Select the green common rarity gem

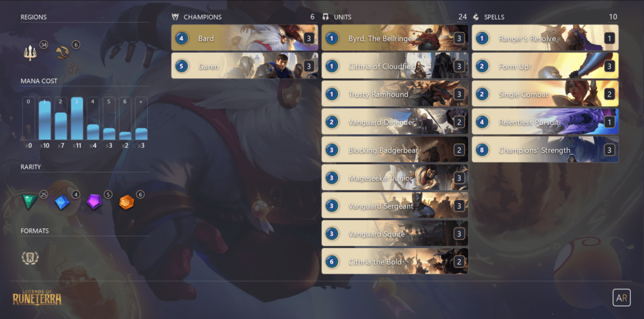click(x=30, y=202)
